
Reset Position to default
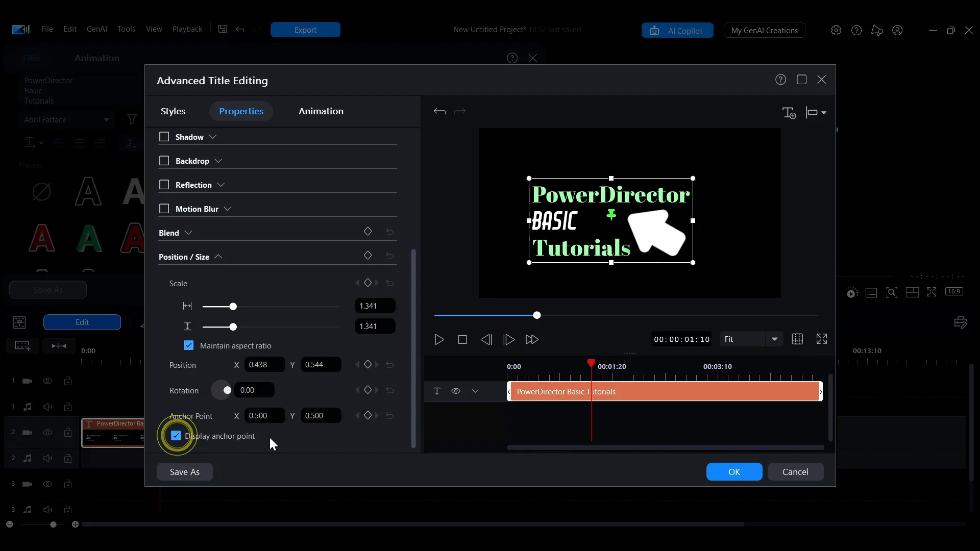[x=390, y=365]
